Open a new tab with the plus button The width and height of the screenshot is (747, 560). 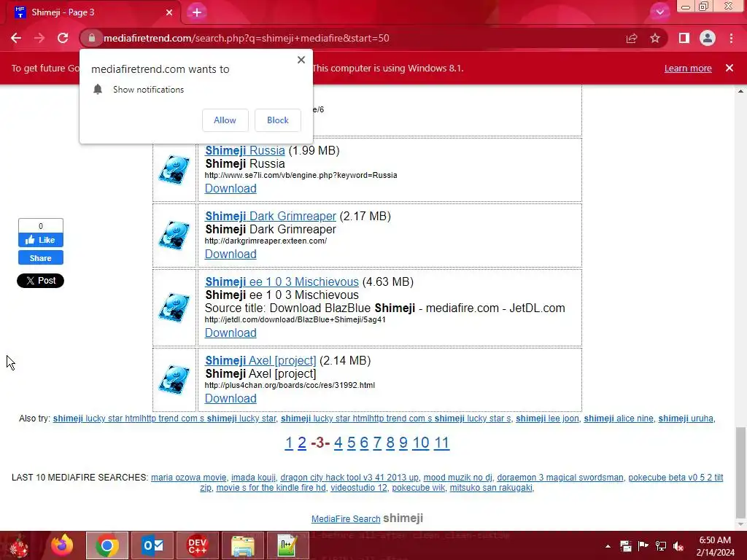tap(197, 12)
